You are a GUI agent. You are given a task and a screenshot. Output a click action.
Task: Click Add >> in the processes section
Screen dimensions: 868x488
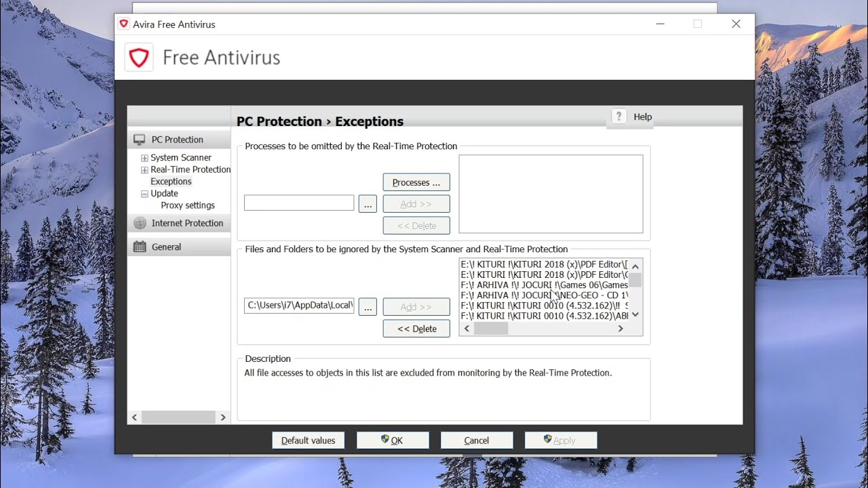pos(416,204)
